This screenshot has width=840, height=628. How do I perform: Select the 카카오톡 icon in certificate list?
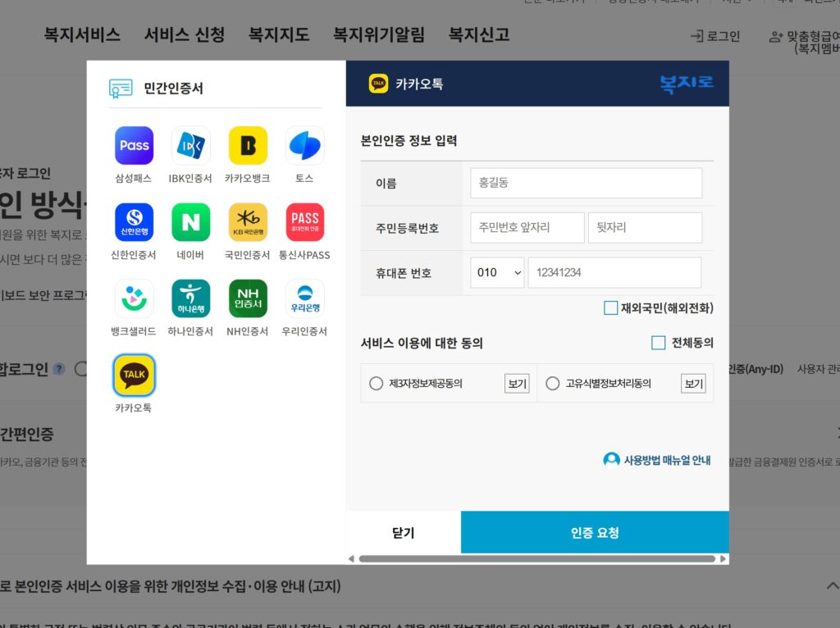click(134, 375)
